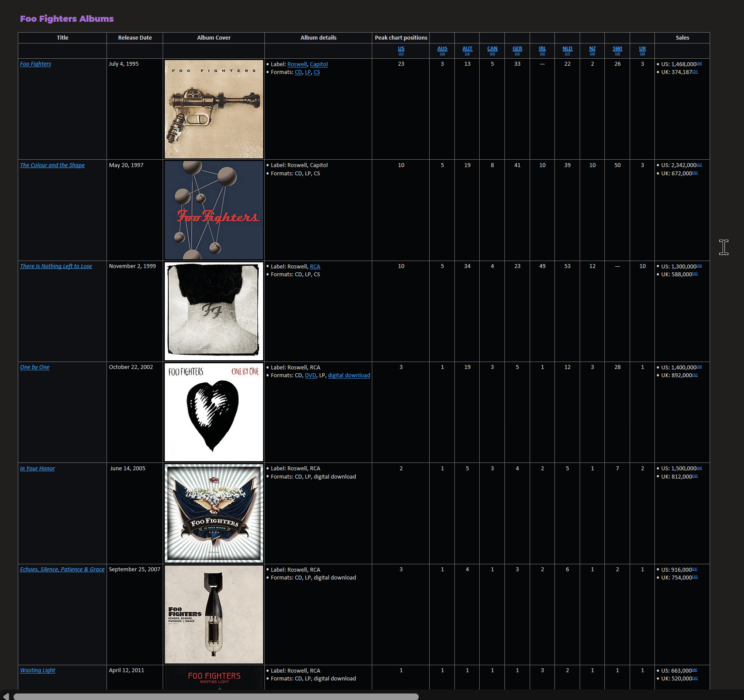Open the CS format link in first row

coord(317,72)
